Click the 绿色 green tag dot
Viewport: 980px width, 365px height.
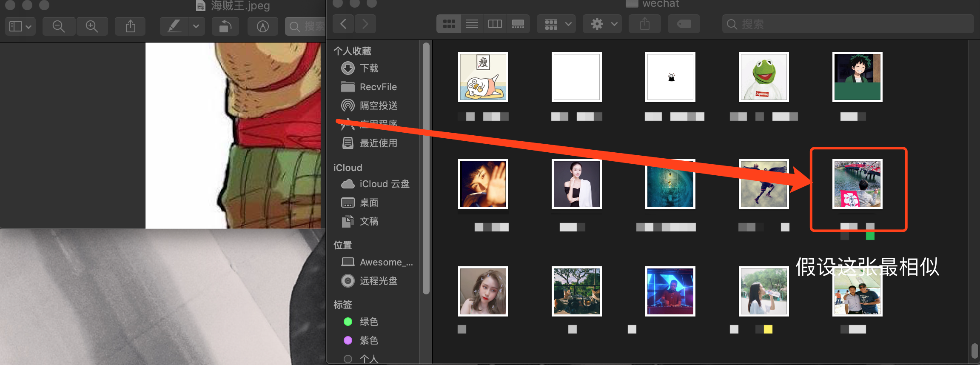point(348,322)
